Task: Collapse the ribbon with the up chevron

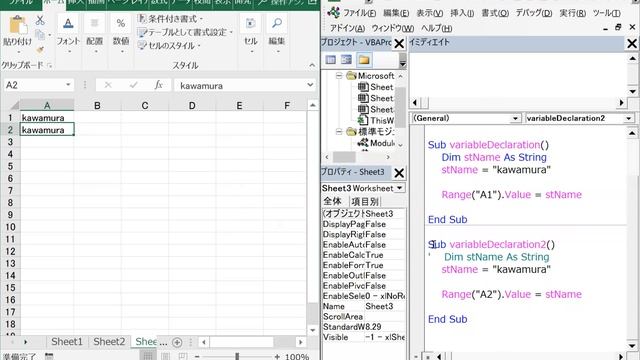Action: [x=312, y=65]
